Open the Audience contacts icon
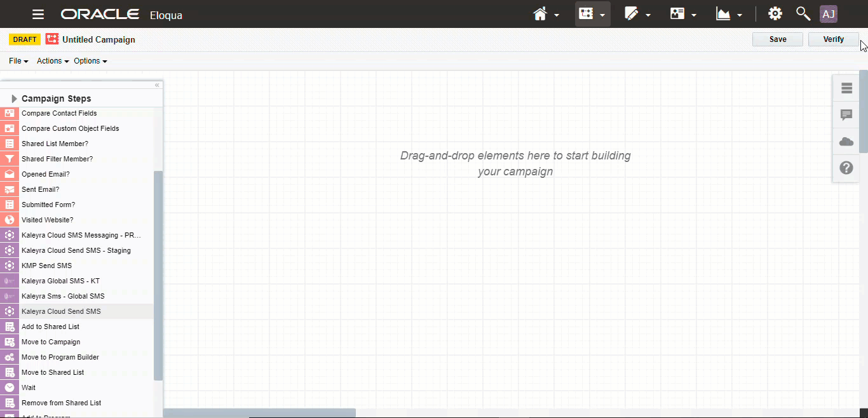 pos(677,14)
